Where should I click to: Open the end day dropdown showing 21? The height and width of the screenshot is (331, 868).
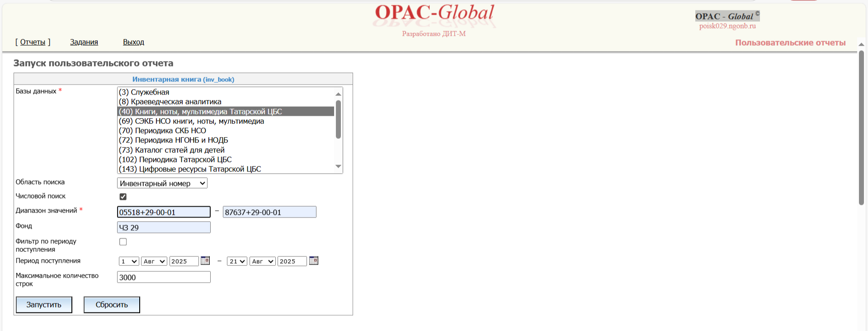click(237, 261)
